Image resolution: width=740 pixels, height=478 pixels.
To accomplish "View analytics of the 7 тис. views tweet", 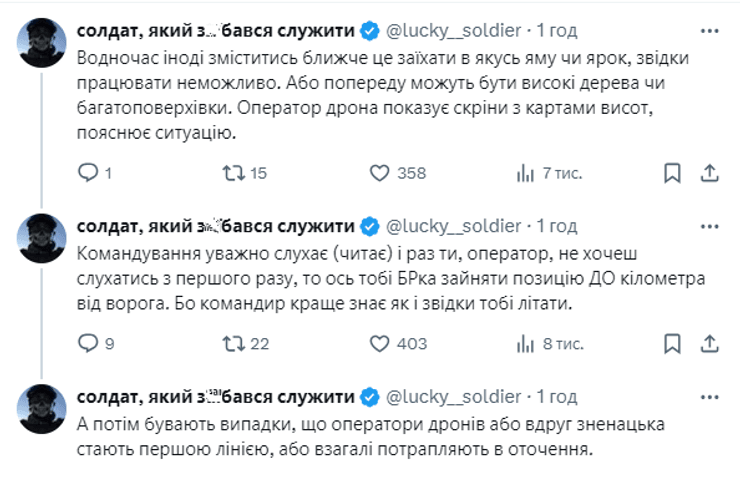I will pyautogui.click(x=524, y=173).
